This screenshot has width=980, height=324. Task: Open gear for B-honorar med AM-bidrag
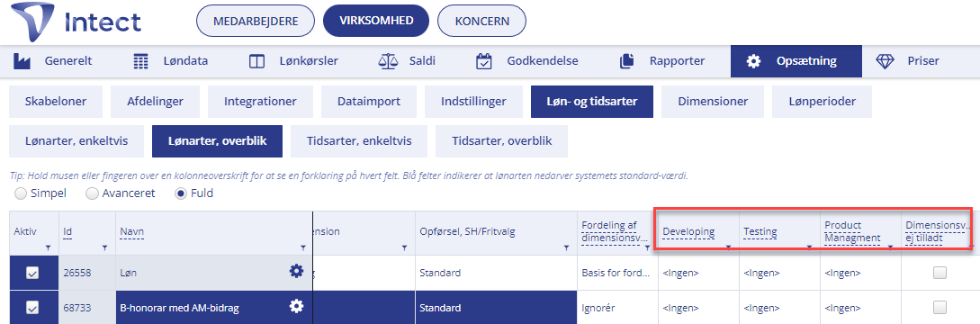[296, 306]
